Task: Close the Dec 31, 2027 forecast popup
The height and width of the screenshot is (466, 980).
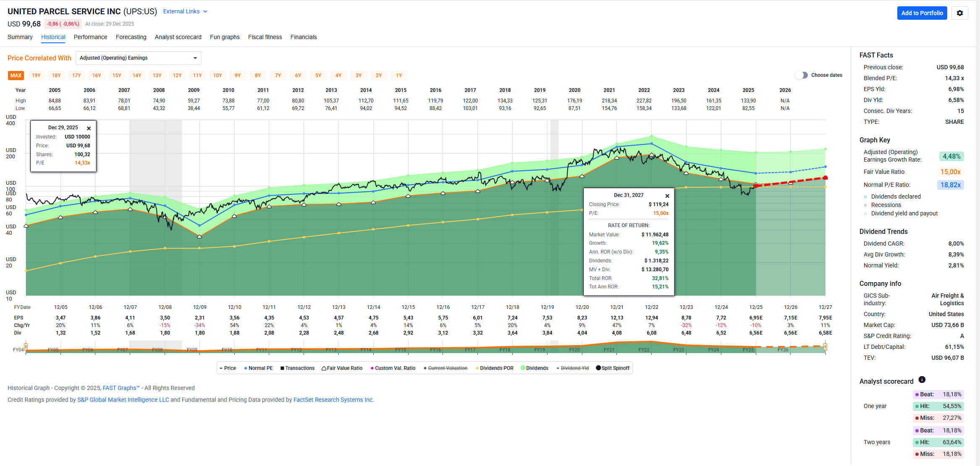Action: click(667, 196)
